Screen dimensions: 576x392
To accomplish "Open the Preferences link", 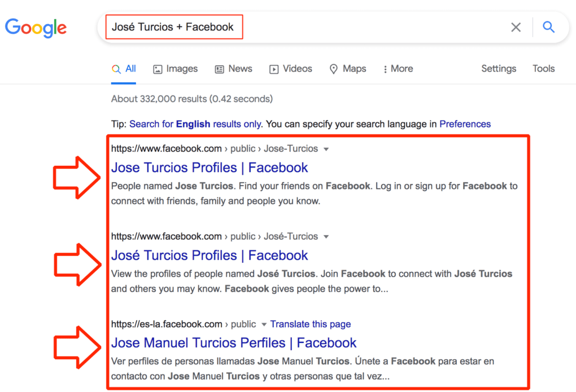I will [465, 124].
